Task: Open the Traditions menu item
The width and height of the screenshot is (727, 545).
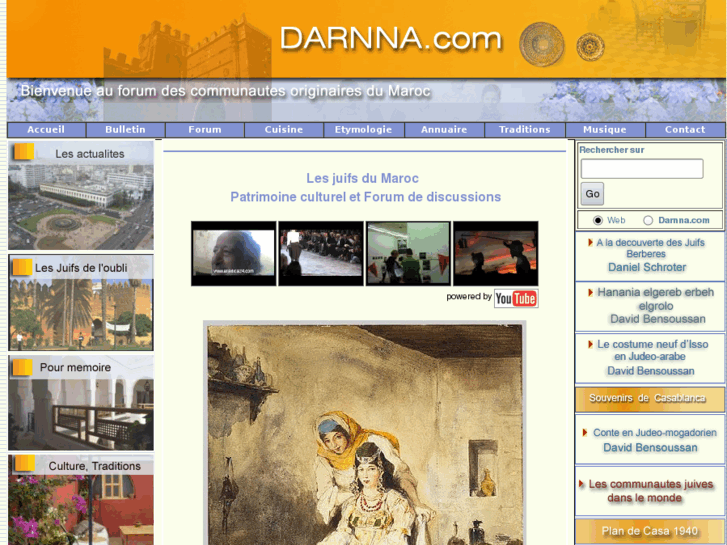Action: 524,130
